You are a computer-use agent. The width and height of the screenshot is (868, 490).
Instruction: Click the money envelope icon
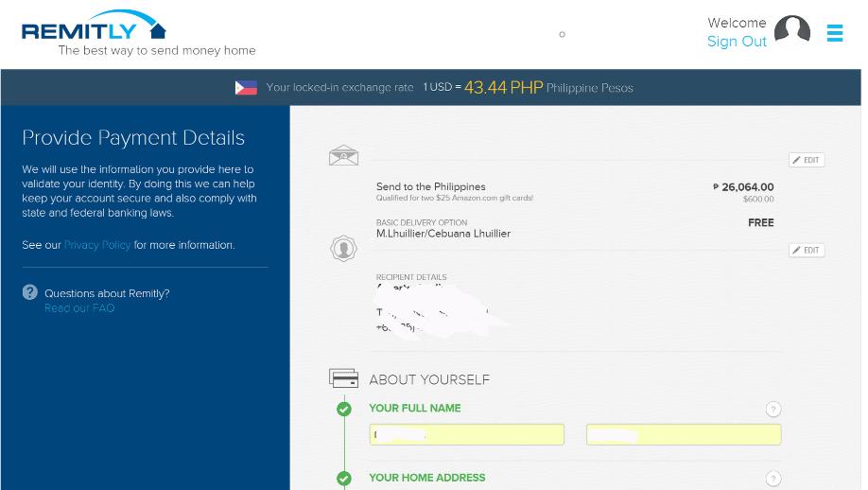click(x=343, y=155)
